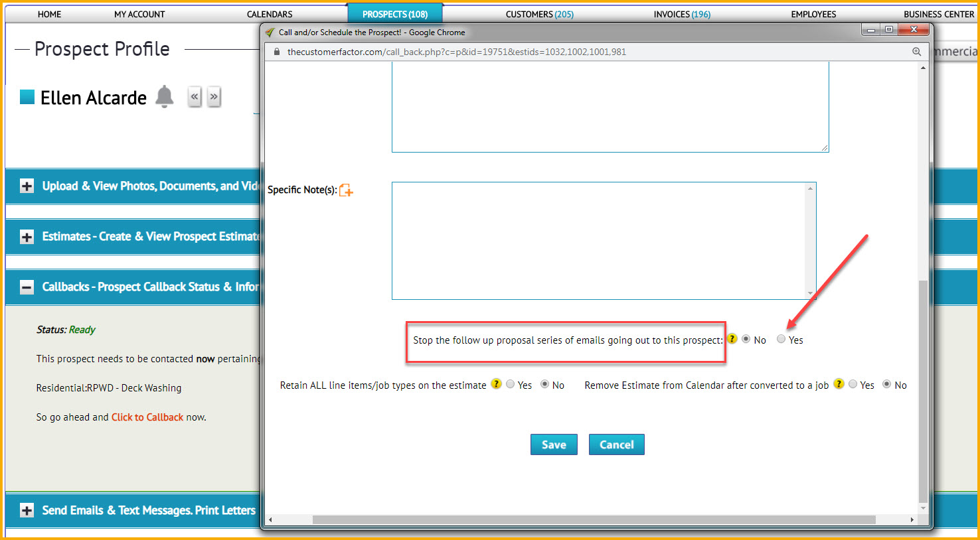The width and height of the screenshot is (980, 540).
Task: Click the blue square next to Ellen Alcarde
Action: click(x=27, y=97)
